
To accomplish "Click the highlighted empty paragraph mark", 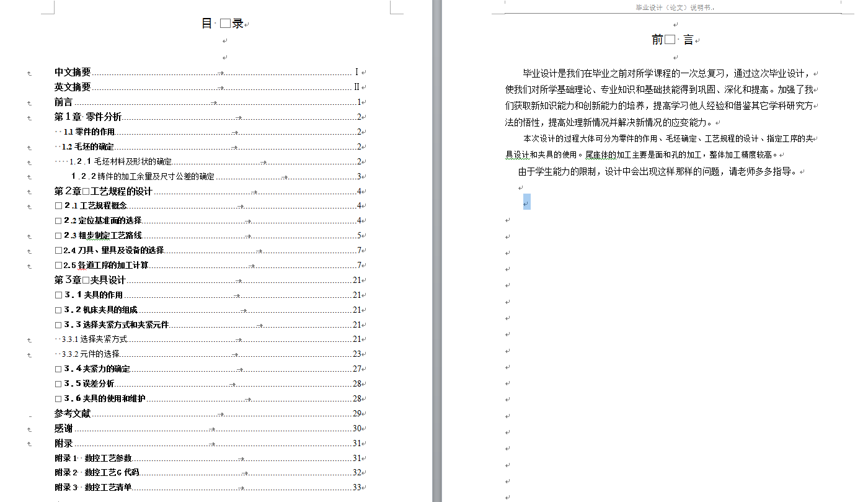I will [x=527, y=202].
